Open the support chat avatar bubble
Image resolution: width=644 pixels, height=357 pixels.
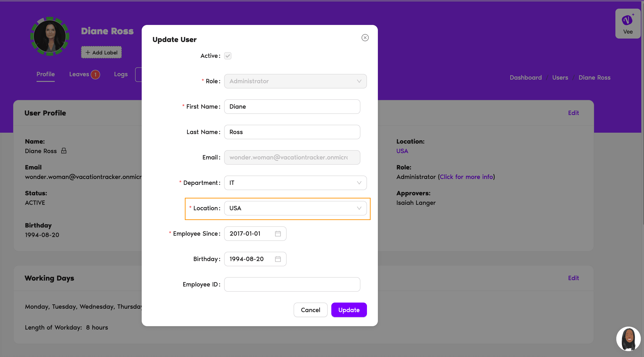tap(629, 339)
